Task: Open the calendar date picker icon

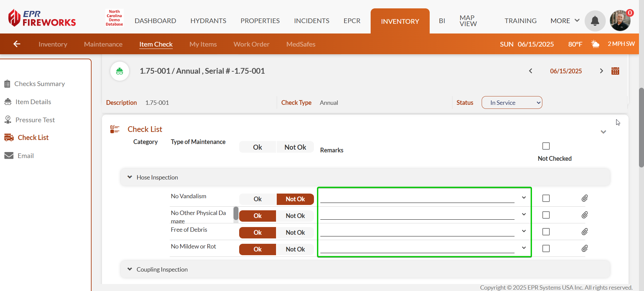Action: 615,71
